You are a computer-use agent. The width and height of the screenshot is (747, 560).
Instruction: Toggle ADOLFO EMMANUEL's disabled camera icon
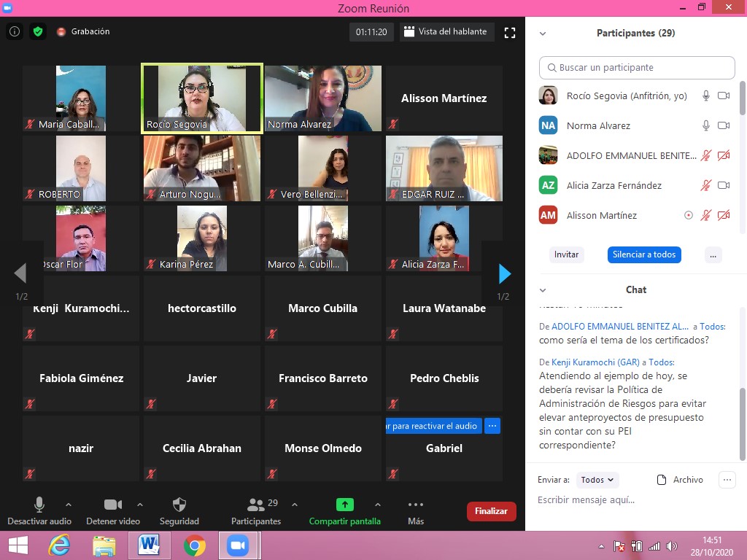[x=724, y=155]
